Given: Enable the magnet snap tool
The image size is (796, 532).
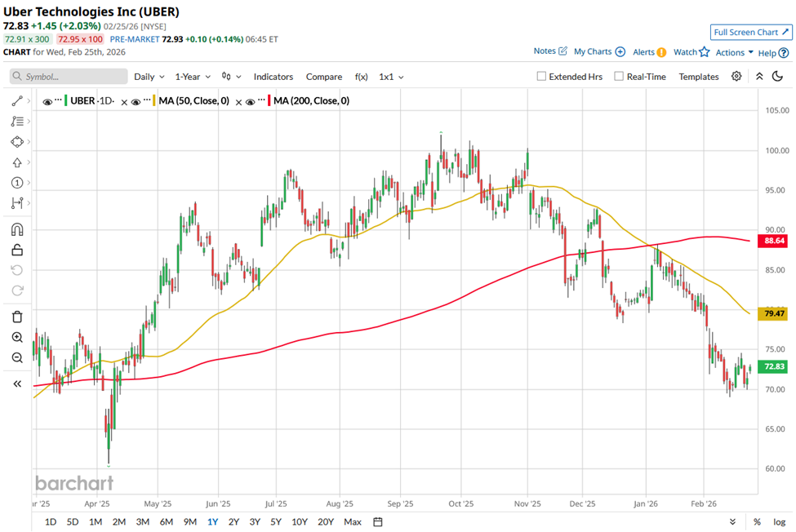Looking at the screenshot, I should [16, 229].
